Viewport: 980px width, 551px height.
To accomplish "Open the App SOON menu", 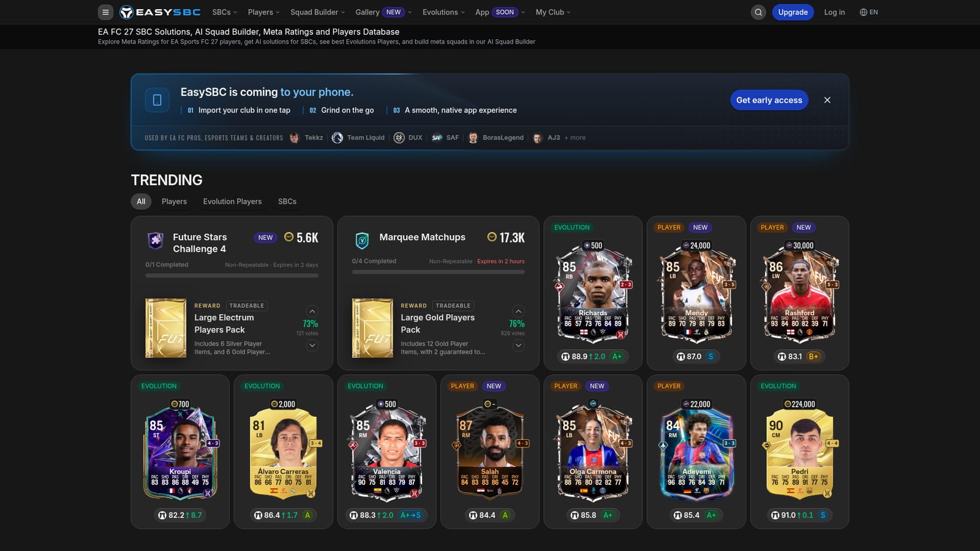I will (x=500, y=12).
